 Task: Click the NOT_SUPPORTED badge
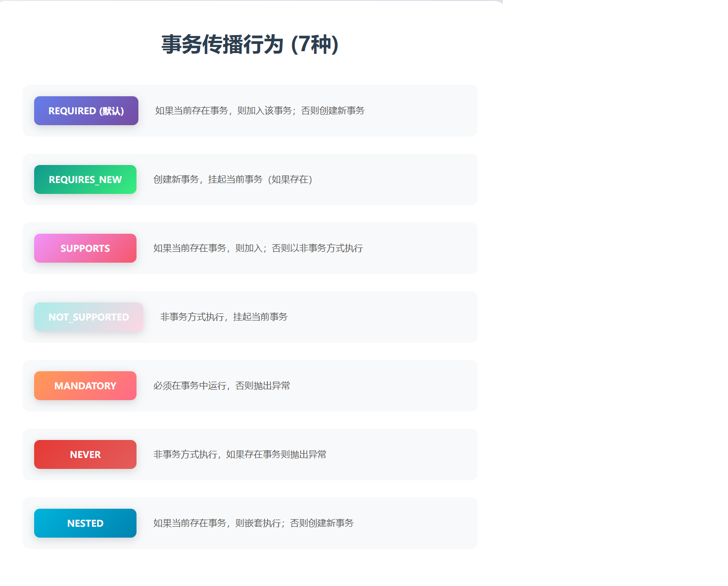(88, 317)
